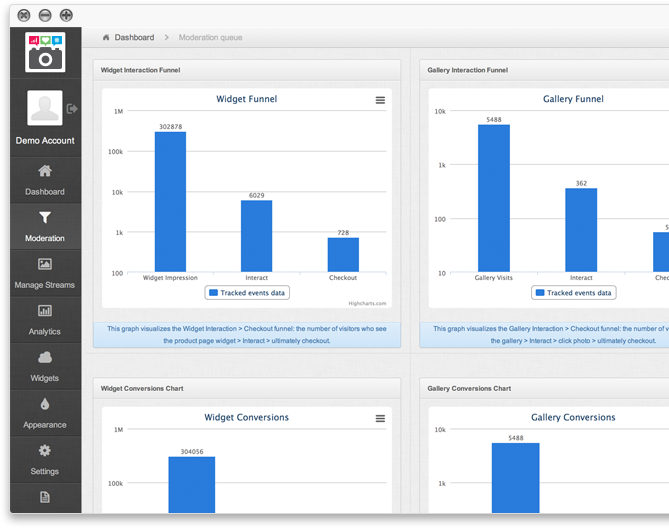This screenshot has height=528, width=669.
Task: Open Settings gear in the sidebar
Action: pos(45,460)
